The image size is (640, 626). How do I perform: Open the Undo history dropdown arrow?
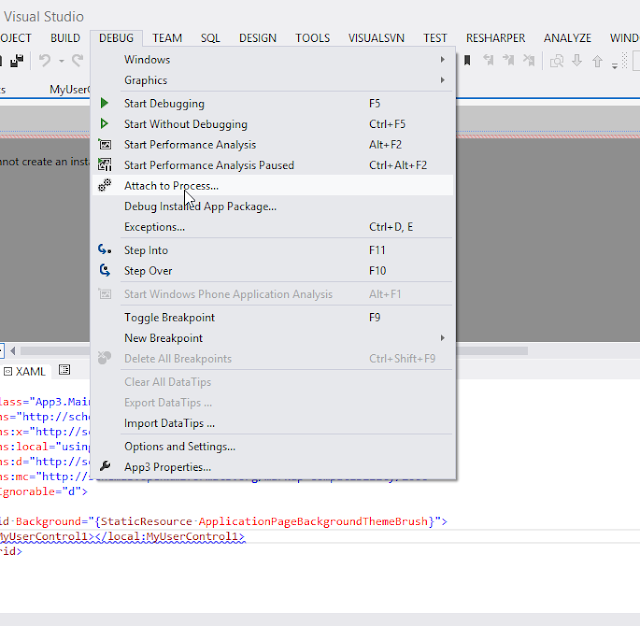tap(61, 61)
